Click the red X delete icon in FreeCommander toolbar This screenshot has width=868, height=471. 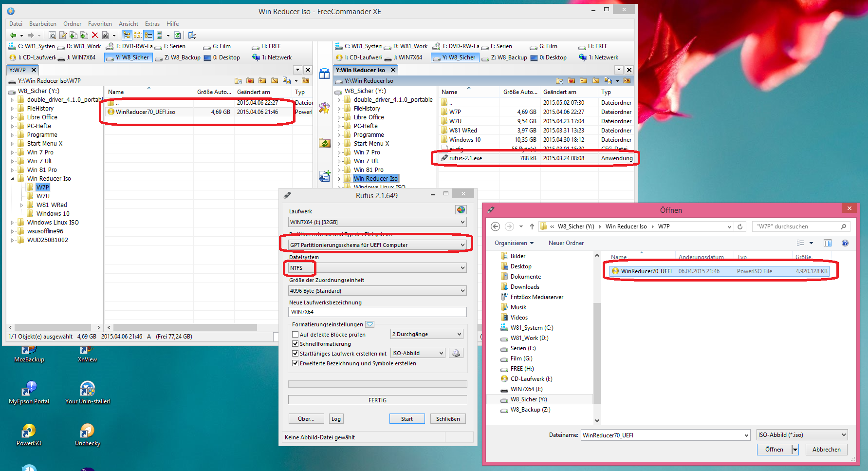pos(95,35)
